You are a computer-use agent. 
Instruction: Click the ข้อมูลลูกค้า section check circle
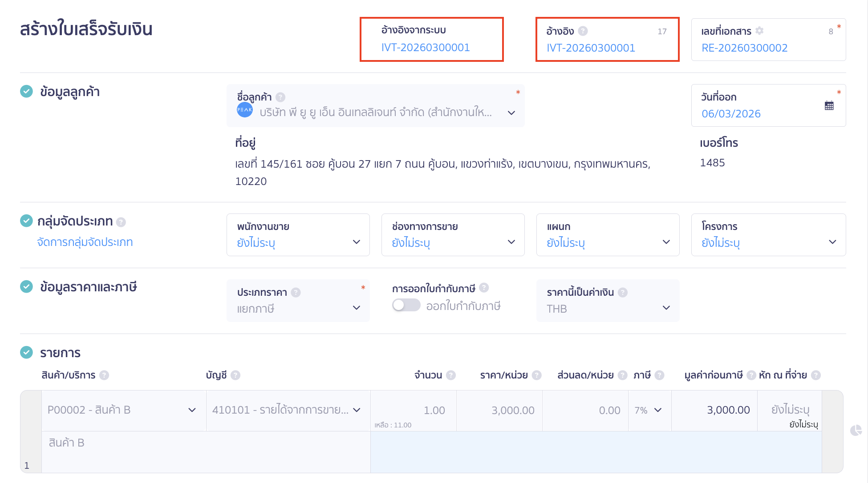pos(27,92)
